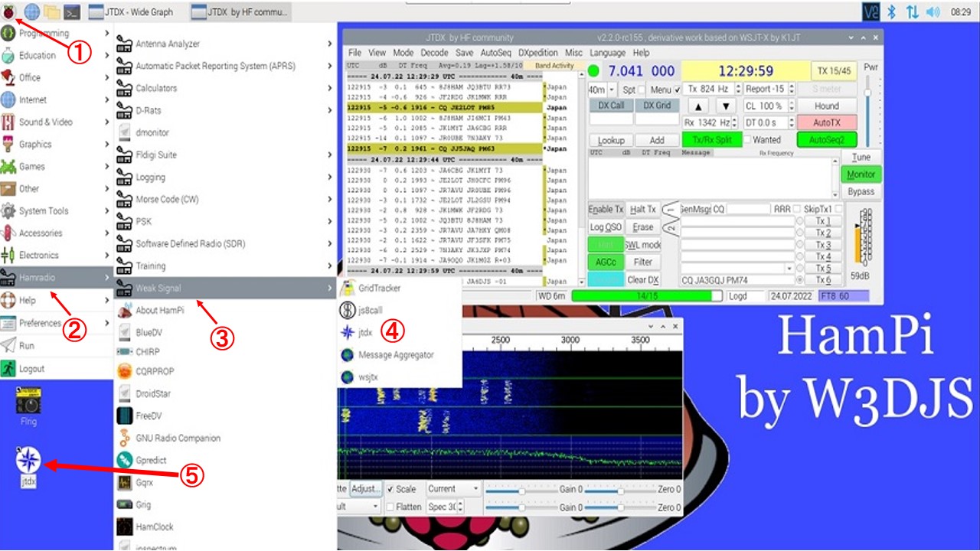The width and height of the screenshot is (980, 551).
Task: Open the DXpedition menu
Action: click(x=538, y=53)
